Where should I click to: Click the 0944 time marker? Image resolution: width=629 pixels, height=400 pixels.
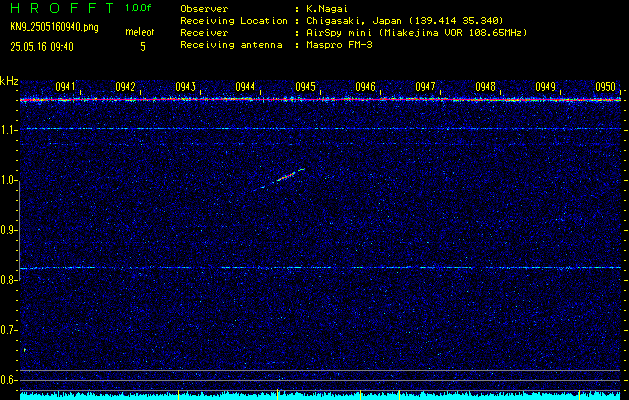245,87
